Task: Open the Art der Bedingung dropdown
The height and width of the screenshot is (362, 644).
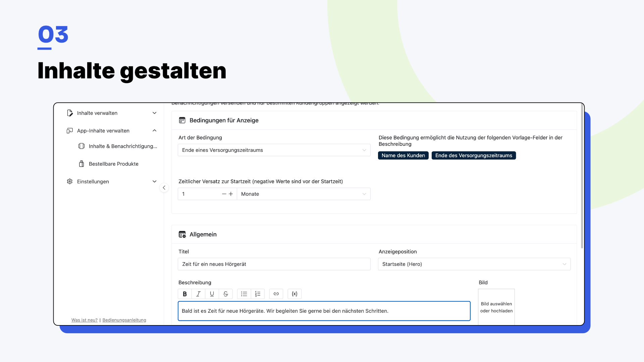Action: 274,150
